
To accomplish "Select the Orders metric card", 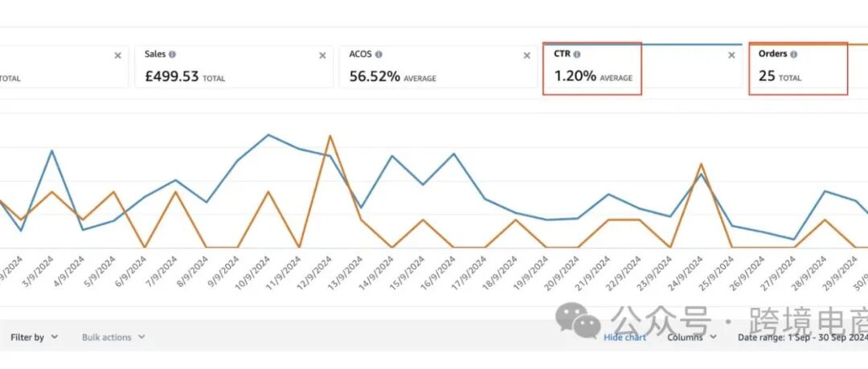I will pos(809,67).
